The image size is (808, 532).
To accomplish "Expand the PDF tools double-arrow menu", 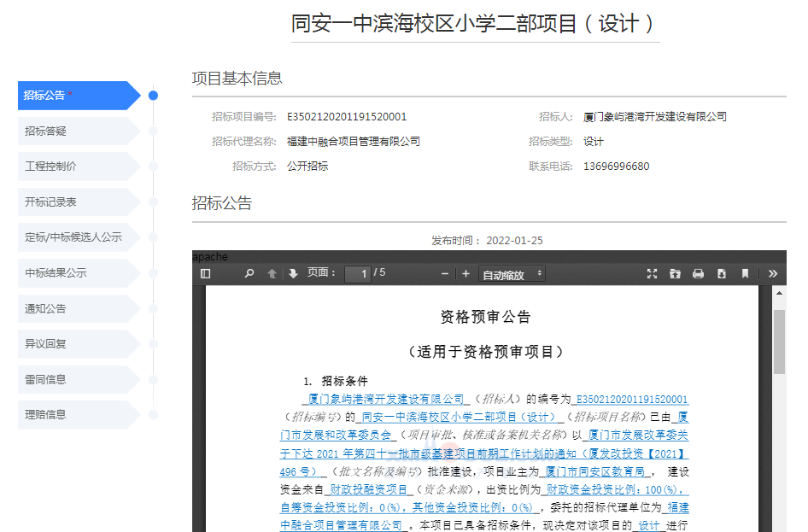I will (773, 273).
